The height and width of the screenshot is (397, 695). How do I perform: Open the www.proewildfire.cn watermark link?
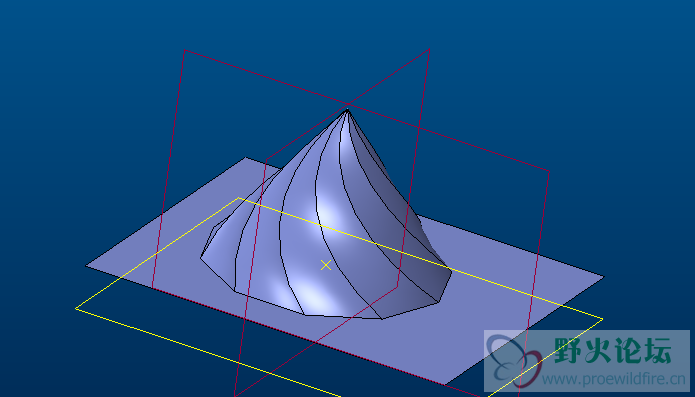pos(613,379)
